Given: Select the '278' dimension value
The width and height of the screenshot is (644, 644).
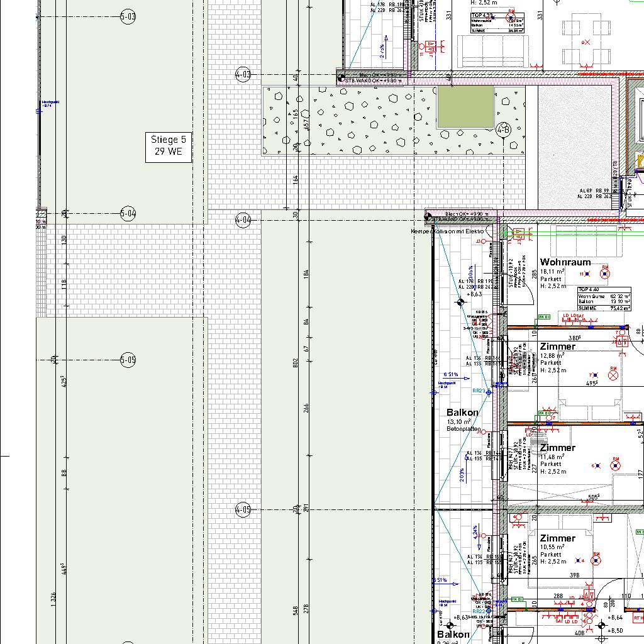Looking at the screenshot, I should pos(306,609).
